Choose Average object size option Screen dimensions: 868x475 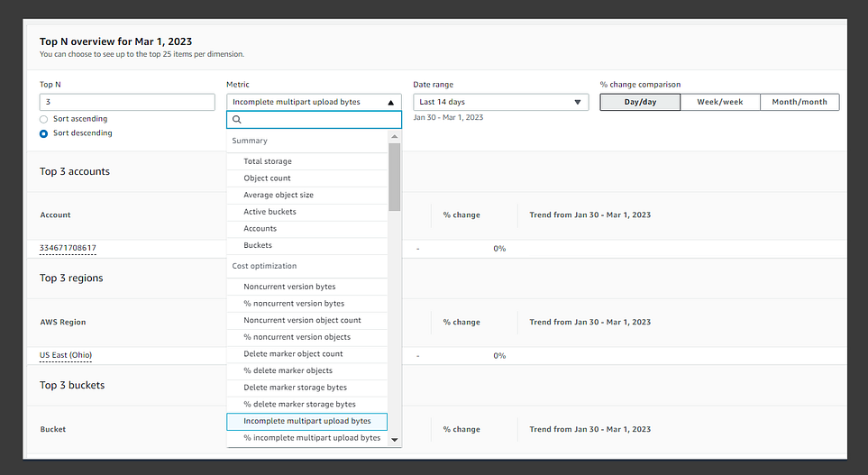(x=279, y=195)
